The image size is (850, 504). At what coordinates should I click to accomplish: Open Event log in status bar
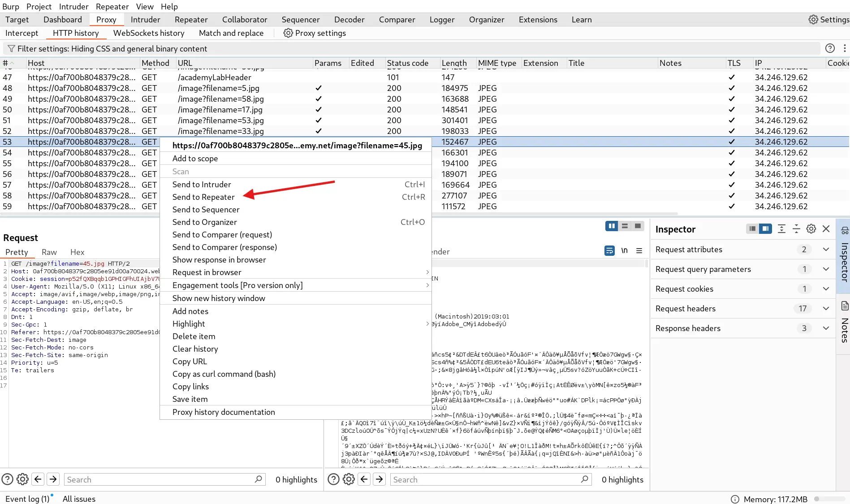tap(27, 499)
